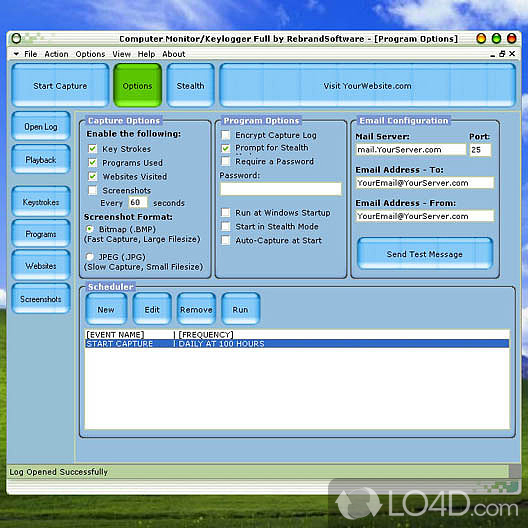Screen dimensions: 528x528
Task: Select the JPEG (.JPG) format radio button
Action: 90,257
